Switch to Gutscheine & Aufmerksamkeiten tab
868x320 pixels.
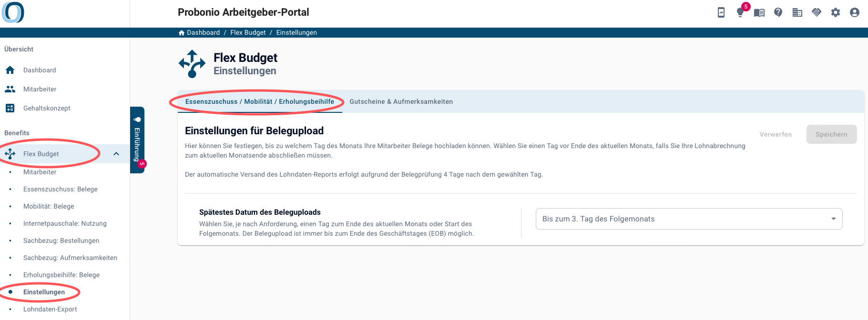[401, 101]
